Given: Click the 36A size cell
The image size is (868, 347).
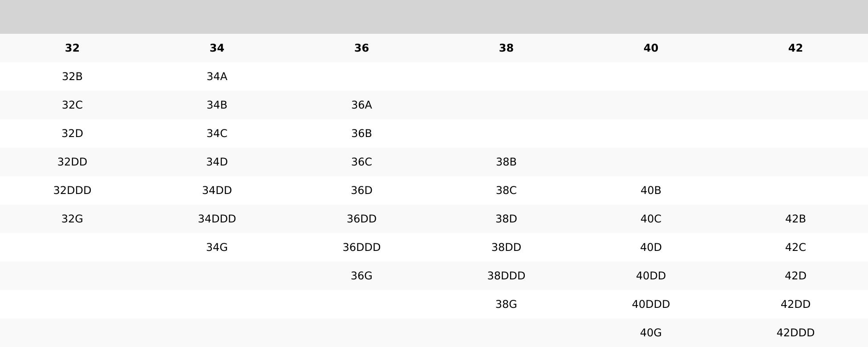Looking at the screenshot, I should click(361, 105).
